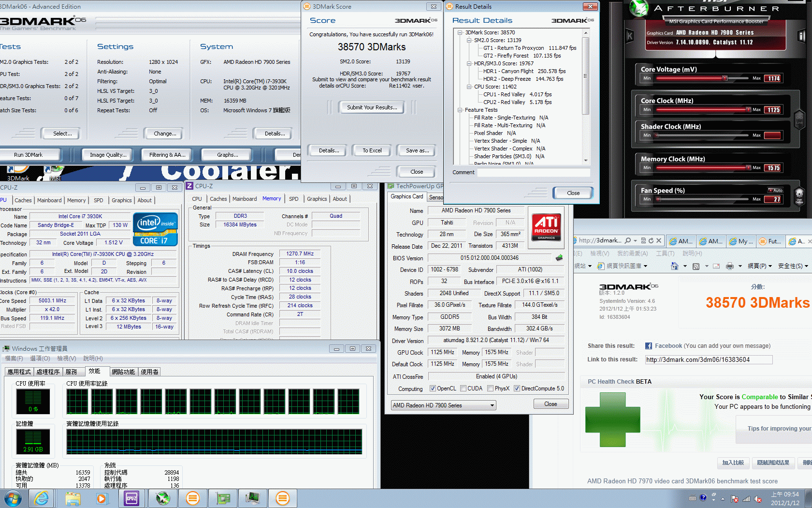Toggle the OpenCL checkbox in GPU-Z
The height and width of the screenshot is (508, 812).
point(433,388)
